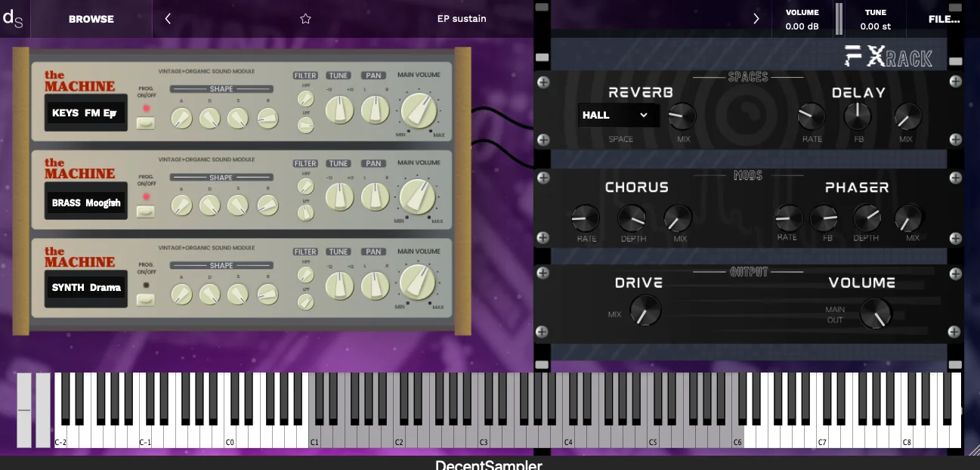Click the MAIN OUT volume knob
This screenshot has height=470, width=980.
click(875, 313)
